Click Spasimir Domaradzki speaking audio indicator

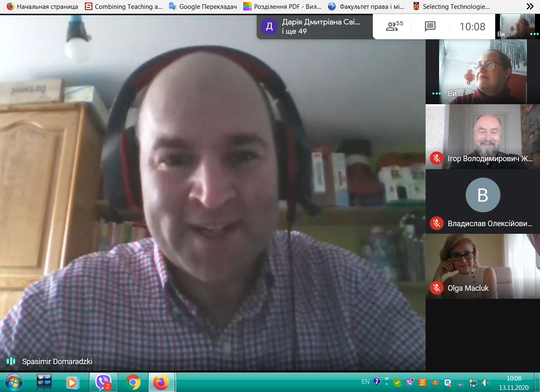click(x=11, y=361)
